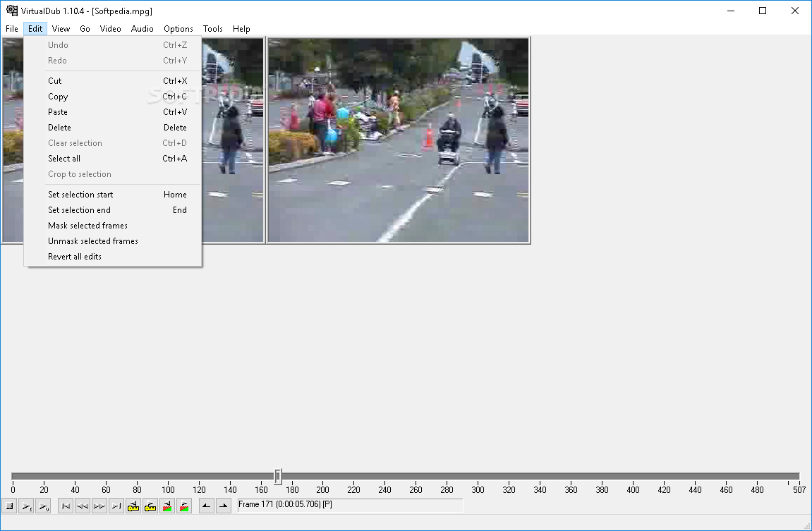This screenshot has width=812, height=531.
Task: Choose Revert all edits
Action: pos(113,257)
